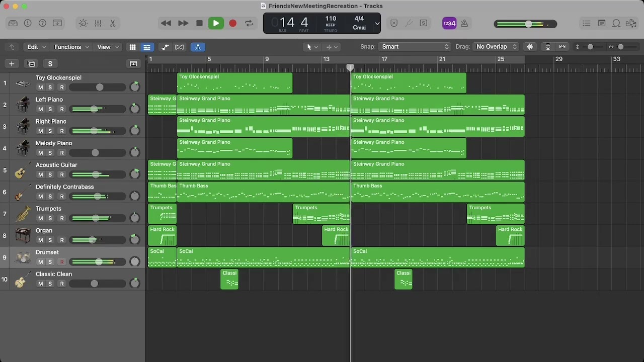Toggle the Solo S button in control bar
Viewport: 644px width, 362px height.
(424, 23)
